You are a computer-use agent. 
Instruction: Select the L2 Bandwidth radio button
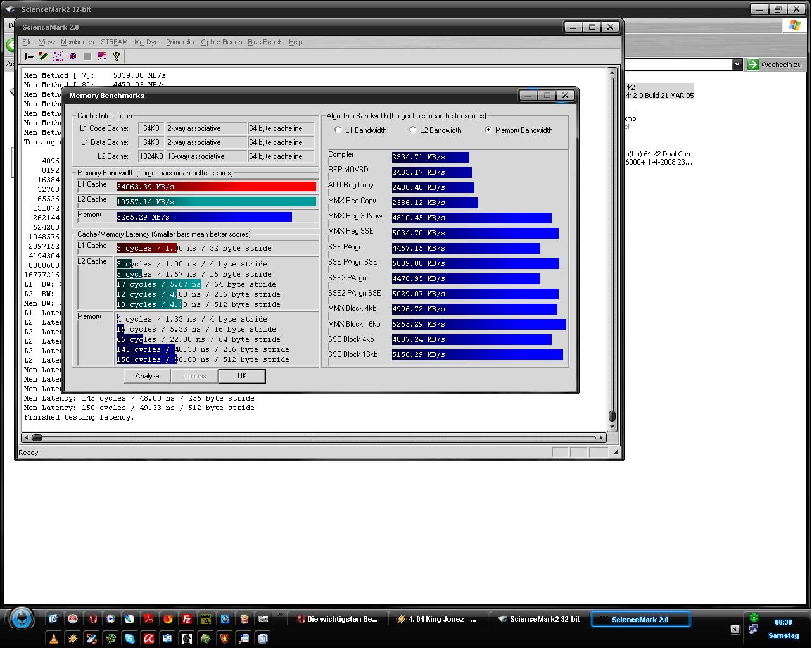click(413, 130)
